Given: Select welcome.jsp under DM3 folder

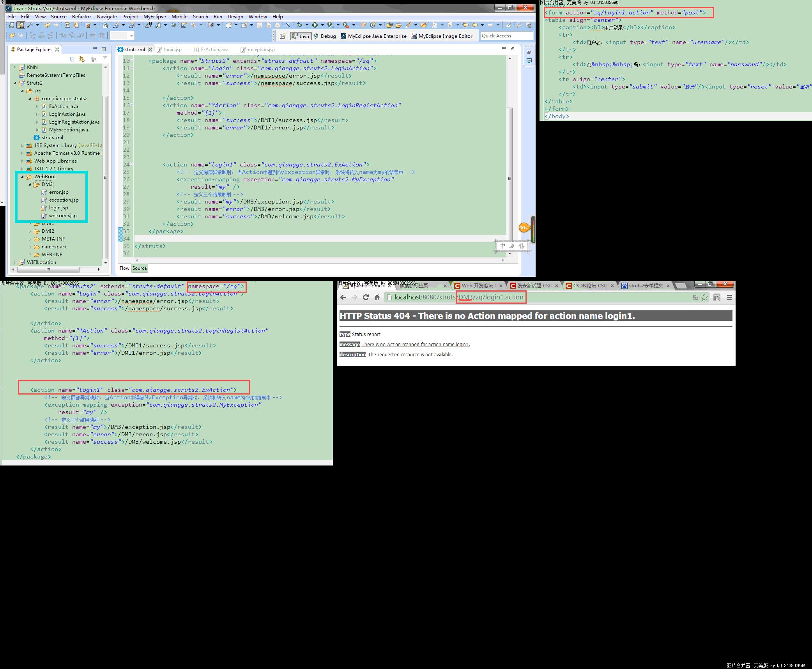Looking at the screenshot, I should (x=59, y=216).
